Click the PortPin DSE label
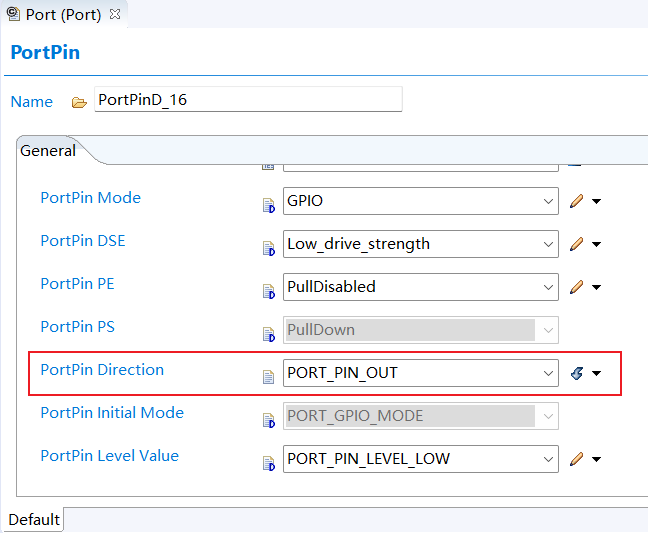 83,240
